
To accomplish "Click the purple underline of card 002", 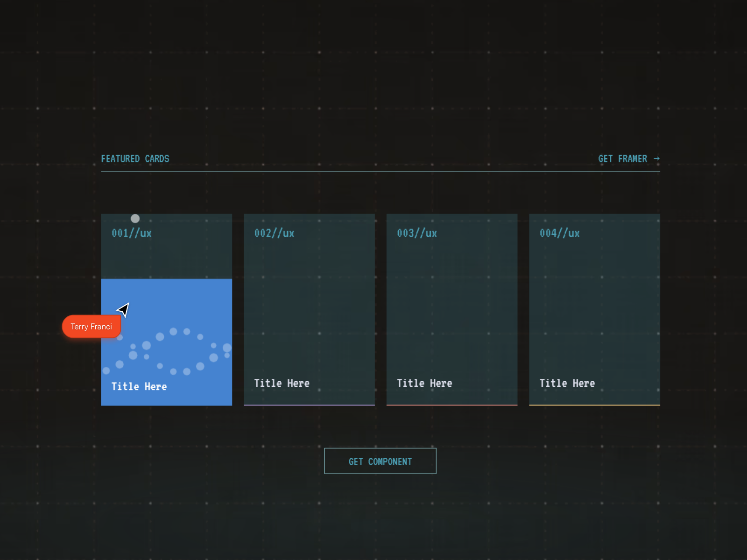I will pyautogui.click(x=309, y=405).
